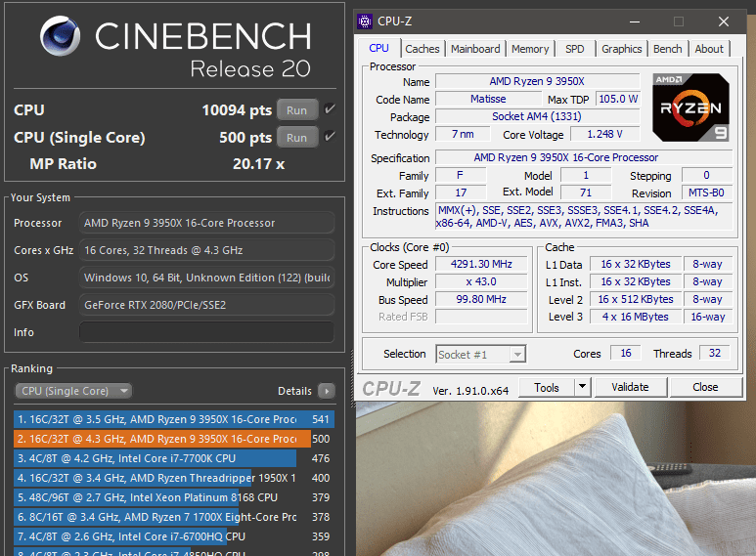Close the CPU-Z window with X
The image size is (756, 556).
[723, 21]
